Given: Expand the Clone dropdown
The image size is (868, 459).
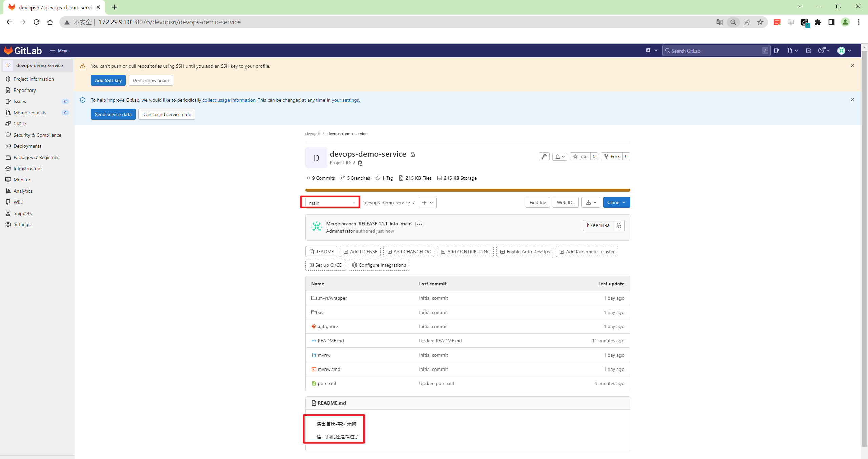Looking at the screenshot, I should click(x=616, y=202).
